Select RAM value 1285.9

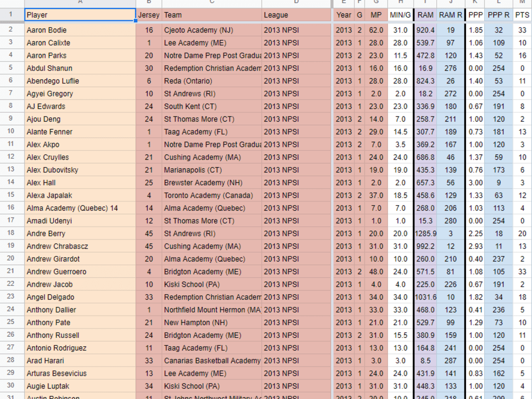[x=426, y=234]
